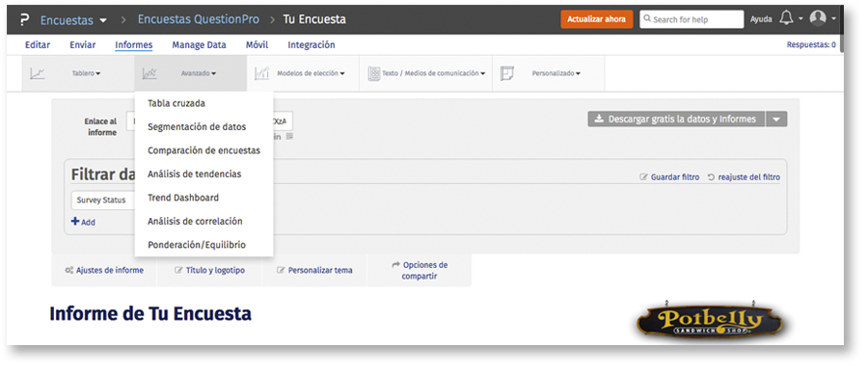Viewport: 868px width, 375px height.
Task: Go to the Editar tab
Action: (x=38, y=44)
